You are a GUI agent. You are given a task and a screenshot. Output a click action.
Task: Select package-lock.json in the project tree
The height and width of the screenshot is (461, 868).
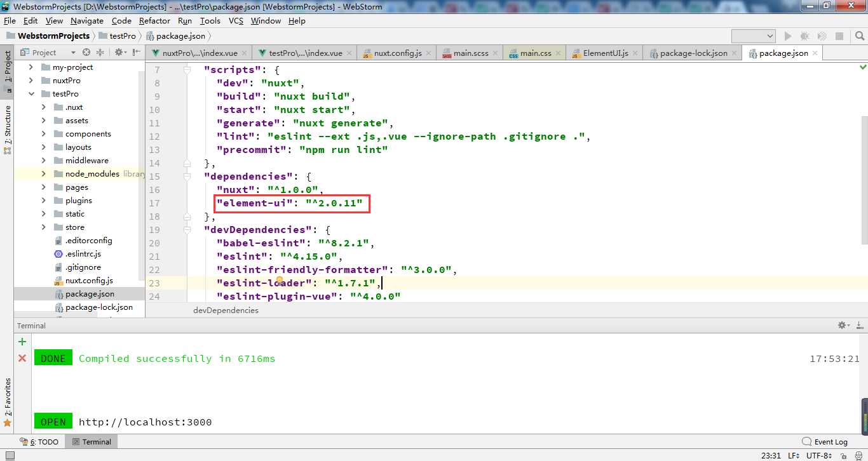point(99,307)
